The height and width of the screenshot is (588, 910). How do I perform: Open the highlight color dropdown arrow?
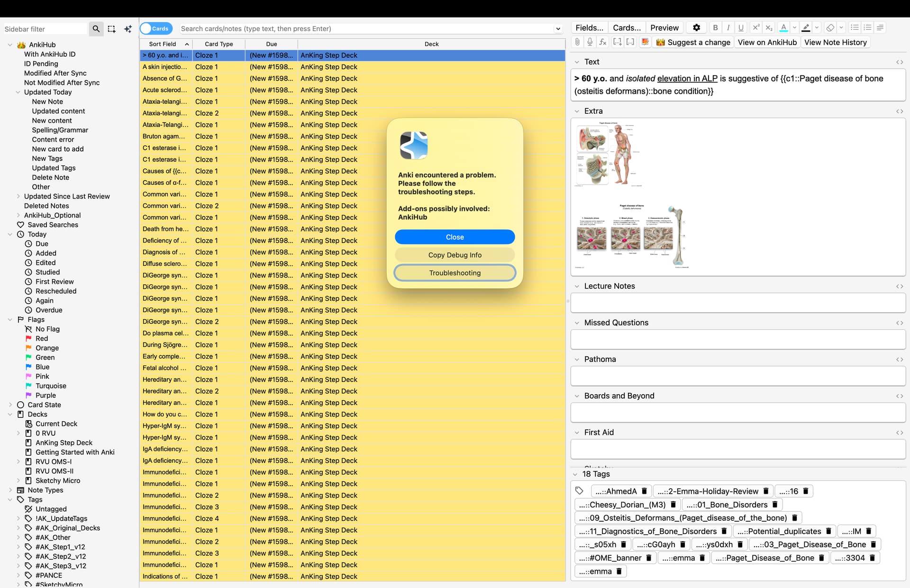[x=817, y=28]
